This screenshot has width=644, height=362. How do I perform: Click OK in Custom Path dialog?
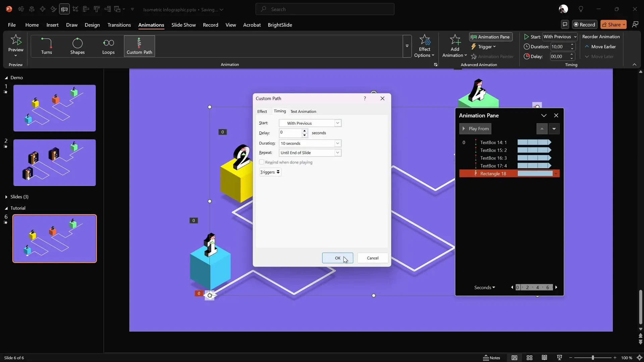coord(337,258)
